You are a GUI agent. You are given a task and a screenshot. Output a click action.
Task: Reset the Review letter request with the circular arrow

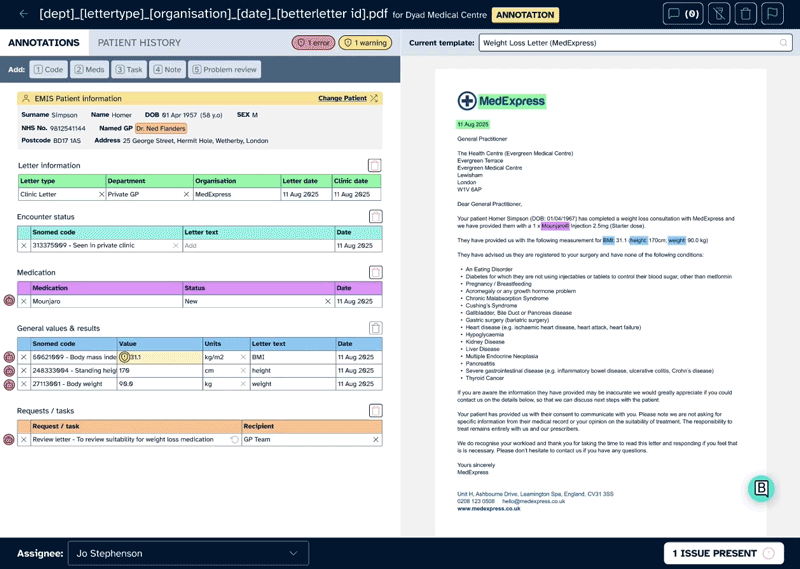(x=234, y=439)
